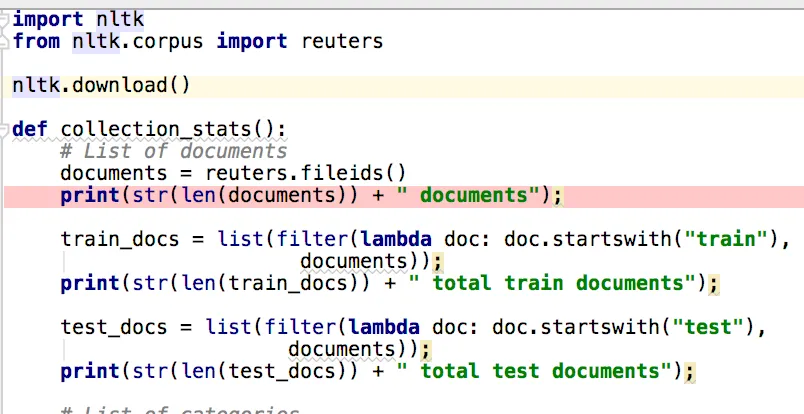The height and width of the screenshot is (414, 804).
Task: Collapse the fold marker beside def collection_stats
Action: [x=4, y=130]
